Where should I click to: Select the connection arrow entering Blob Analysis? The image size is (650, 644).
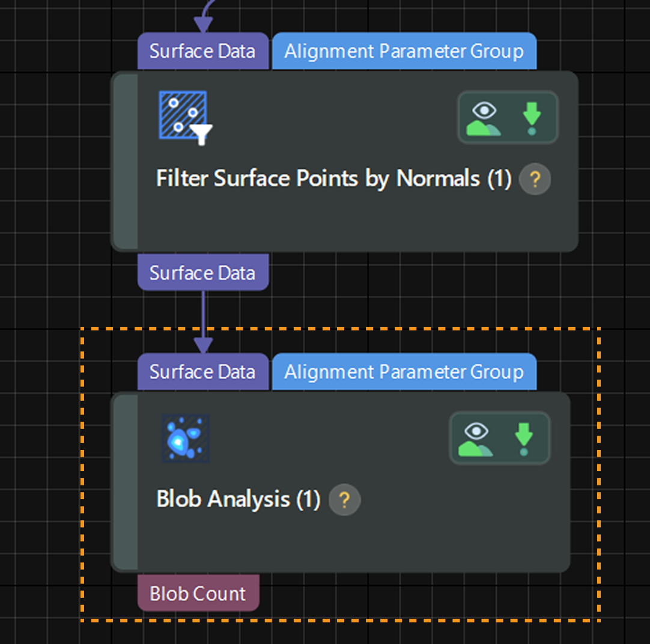click(203, 324)
